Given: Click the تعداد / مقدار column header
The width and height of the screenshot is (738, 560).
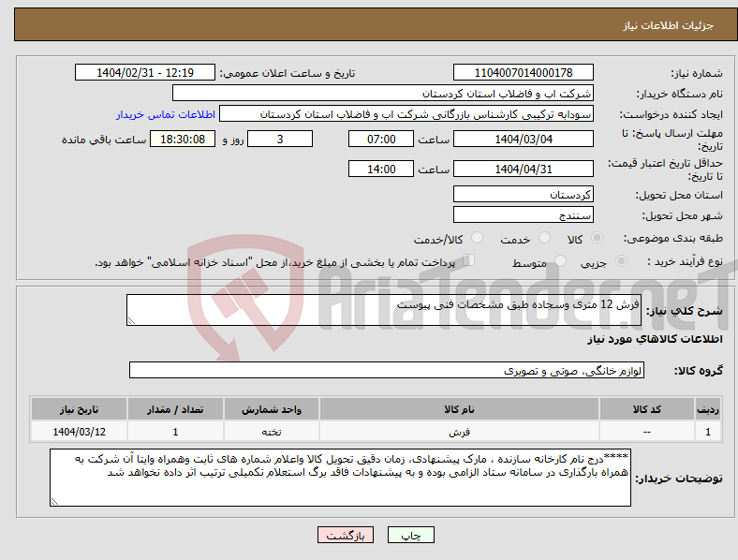Looking at the screenshot, I should (x=175, y=409).
